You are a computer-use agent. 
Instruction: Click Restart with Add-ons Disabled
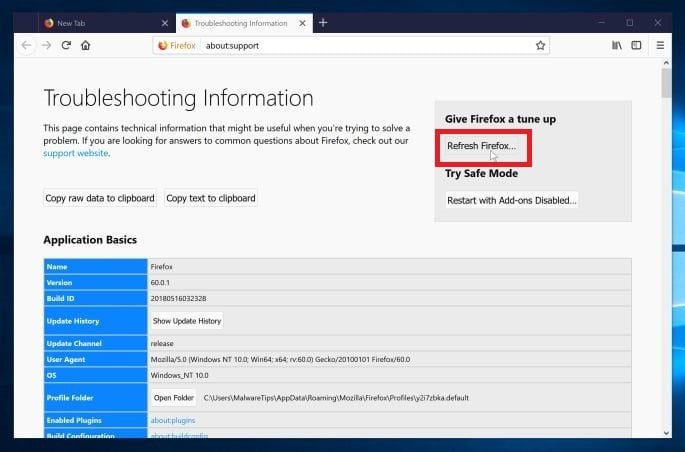[x=511, y=200]
